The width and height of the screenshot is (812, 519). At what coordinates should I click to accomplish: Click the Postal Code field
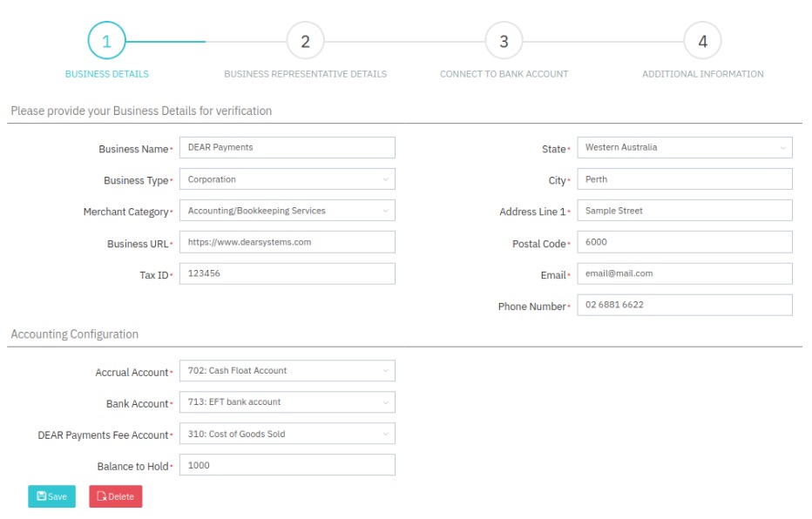click(685, 242)
